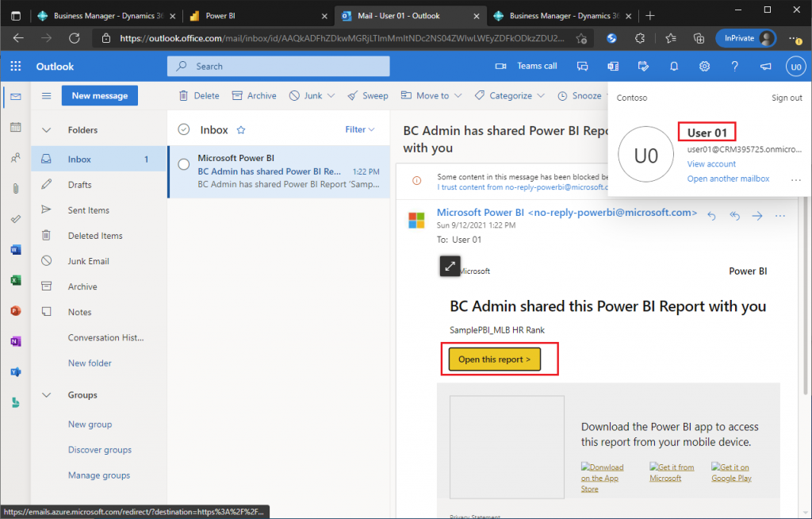Open the U0 account avatar in header
812x519 pixels.
click(x=796, y=67)
